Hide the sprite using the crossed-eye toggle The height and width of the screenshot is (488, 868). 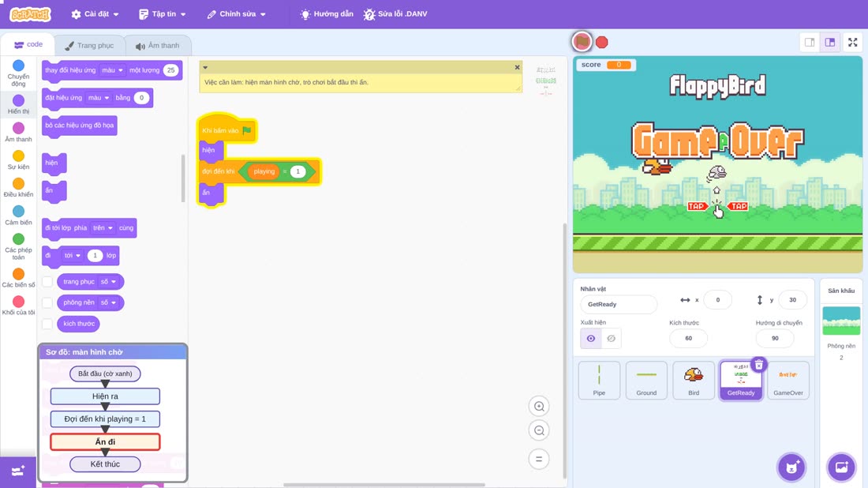[x=611, y=339]
